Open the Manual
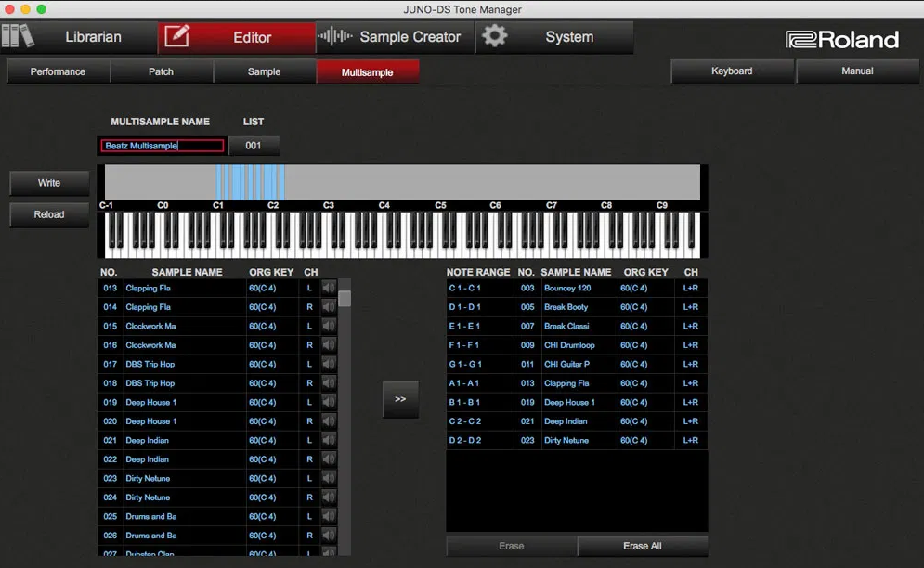924x568 pixels. tap(857, 71)
